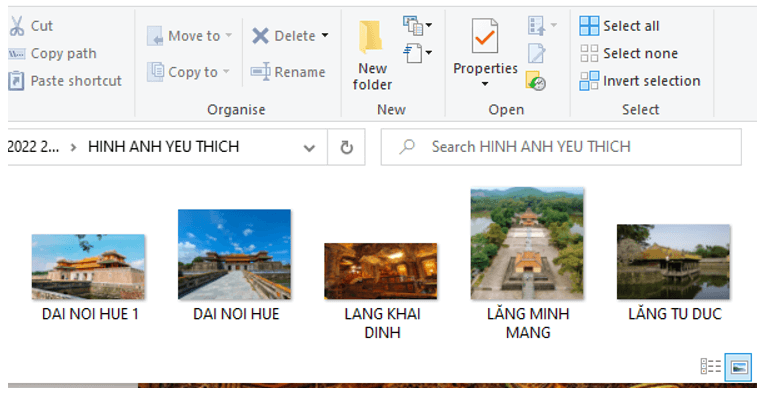Click the LĂNG MINH MANG file name
Image resolution: width=763 pixels, height=395 pixels.
click(528, 323)
